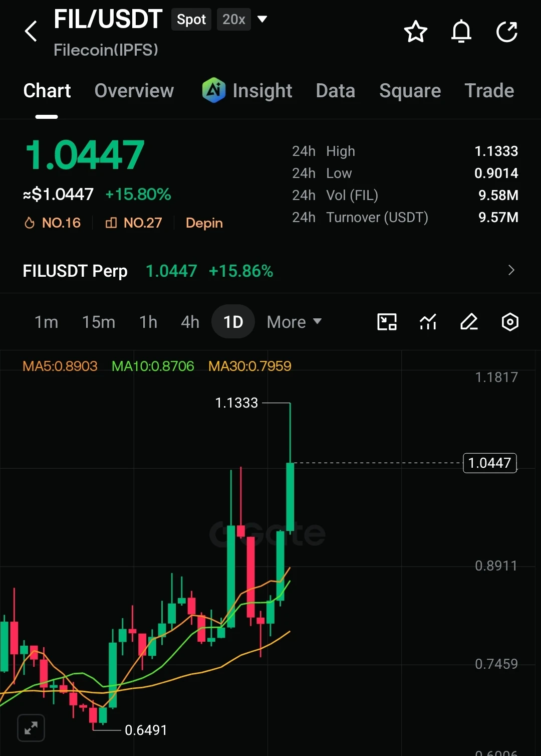Tap the MA10:0.8706 indicator label

point(153,366)
